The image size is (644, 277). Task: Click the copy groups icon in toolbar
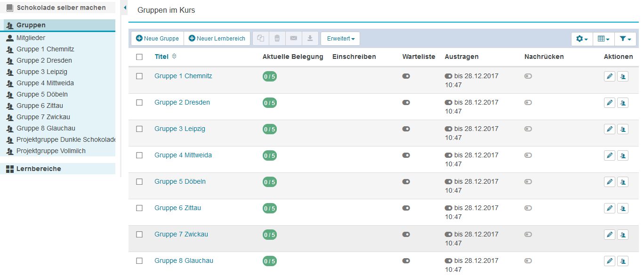click(261, 39)
